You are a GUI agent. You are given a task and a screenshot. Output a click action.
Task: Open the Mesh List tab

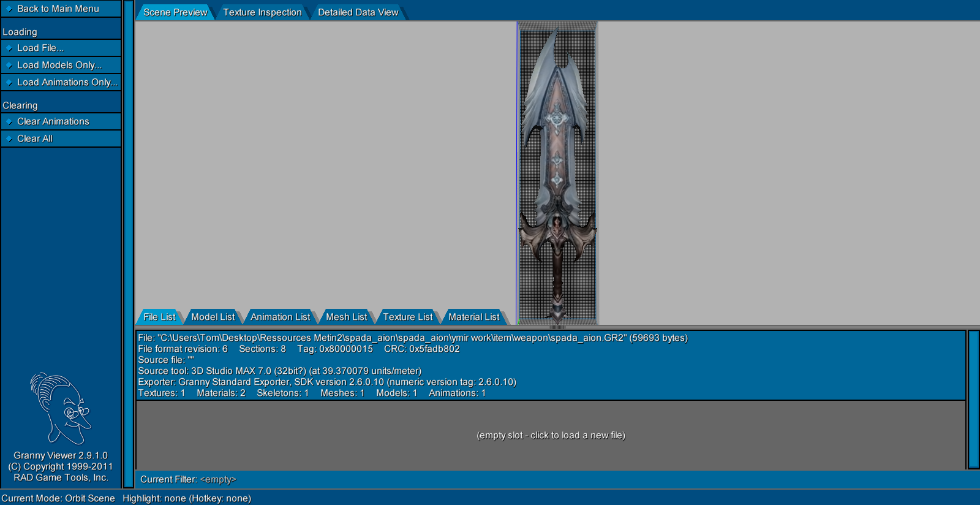(x=347, y=317)
